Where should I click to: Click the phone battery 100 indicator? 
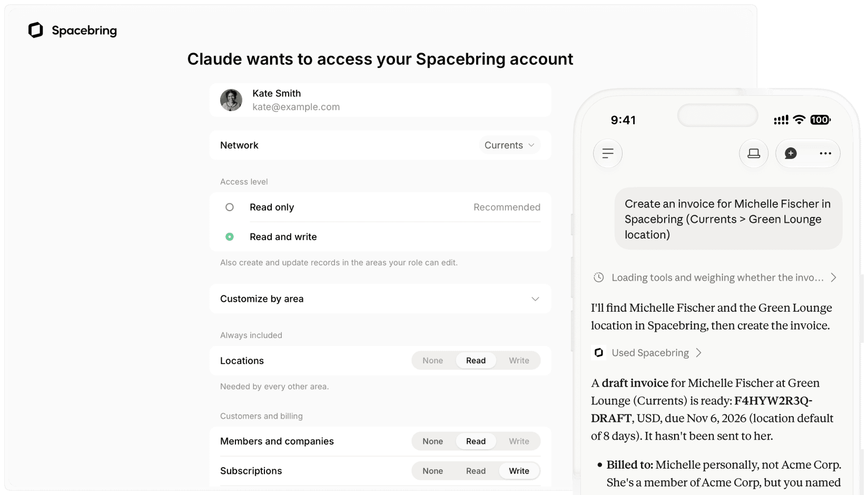[x=820, y=120]
